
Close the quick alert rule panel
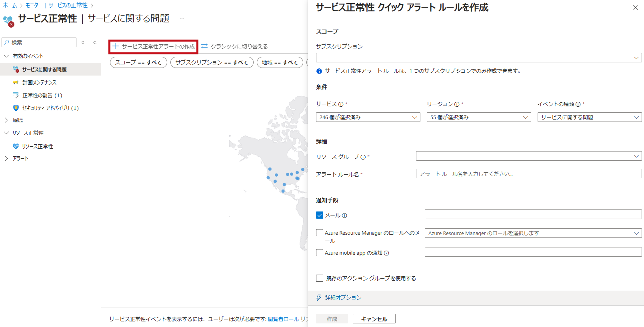click(636, 8)
